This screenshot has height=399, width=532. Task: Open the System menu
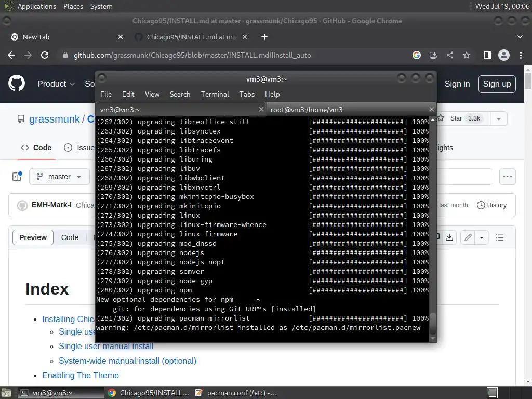tap(101, 6)
